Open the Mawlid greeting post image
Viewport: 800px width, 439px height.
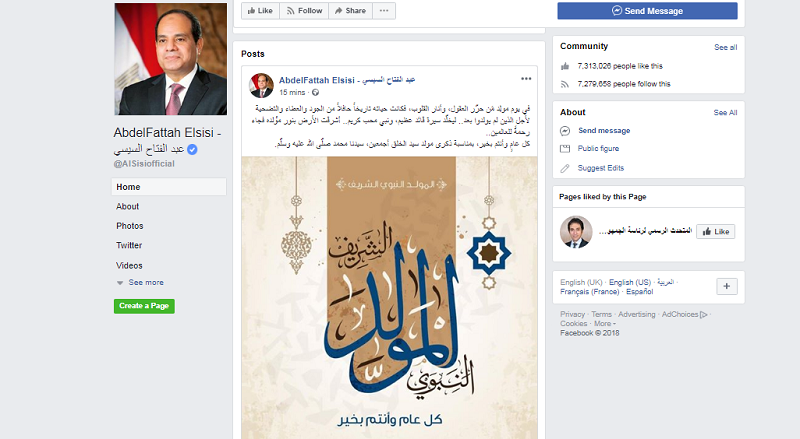(x=389, y=298)
